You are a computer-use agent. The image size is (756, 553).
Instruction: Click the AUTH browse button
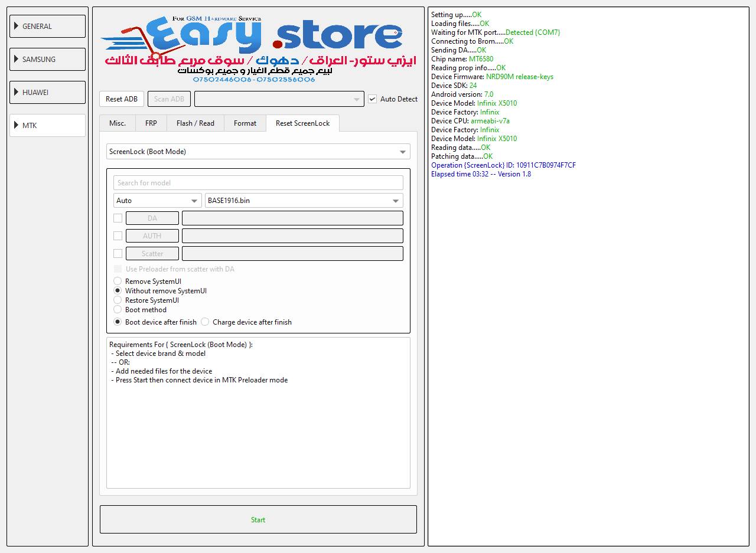(x=152, y=236)
